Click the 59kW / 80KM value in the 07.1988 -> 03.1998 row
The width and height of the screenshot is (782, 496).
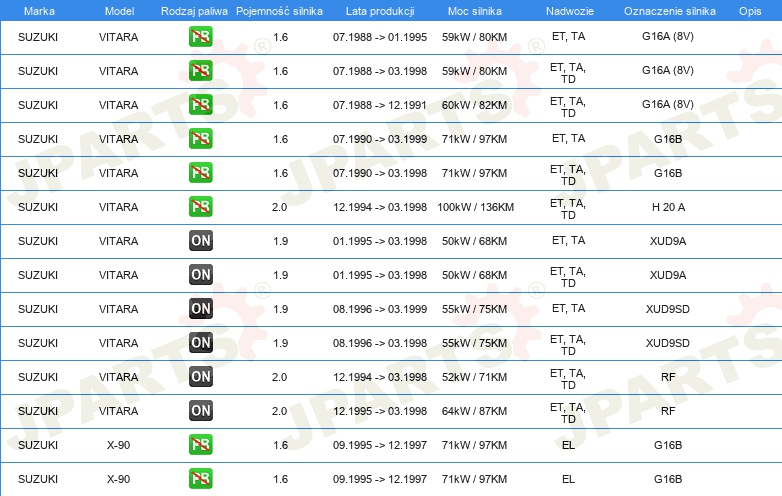click(474, 71)
